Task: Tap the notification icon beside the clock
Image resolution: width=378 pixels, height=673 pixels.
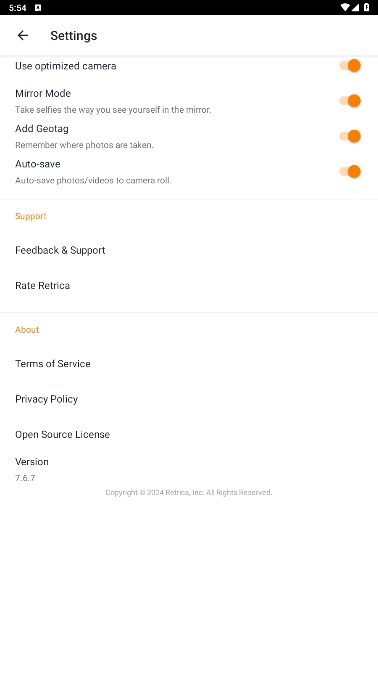Action: 38,8
